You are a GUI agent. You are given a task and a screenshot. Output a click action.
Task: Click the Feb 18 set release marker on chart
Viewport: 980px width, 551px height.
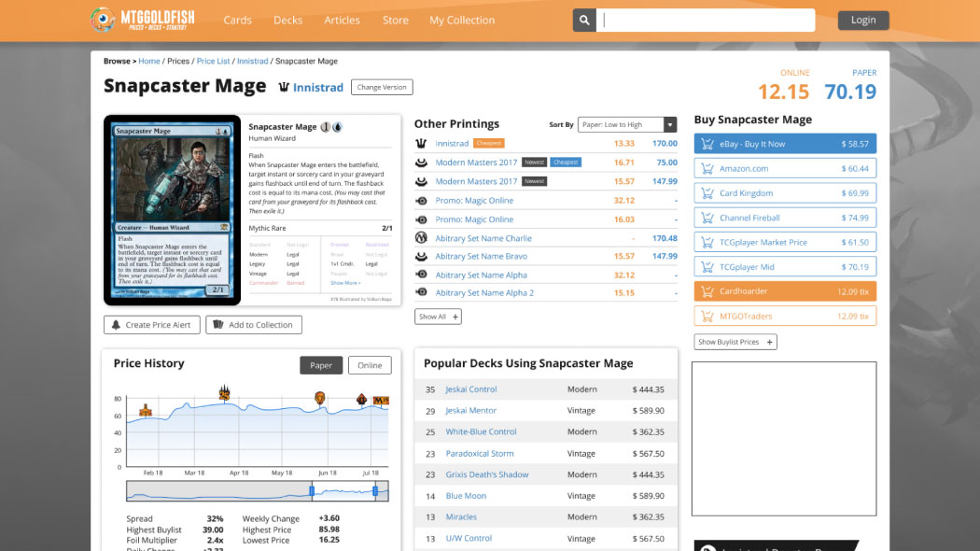click(x=146, y=410)
